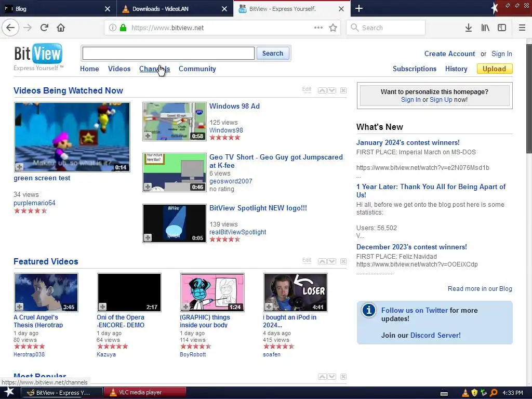
Task: Open the Home navigation item
Action: tap(89, 69)
